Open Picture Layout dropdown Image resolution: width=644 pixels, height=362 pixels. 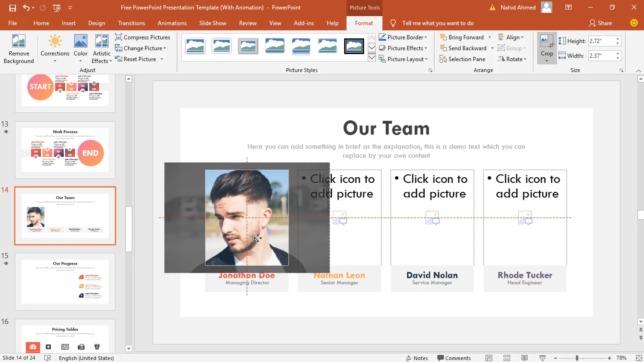point(403,59)
